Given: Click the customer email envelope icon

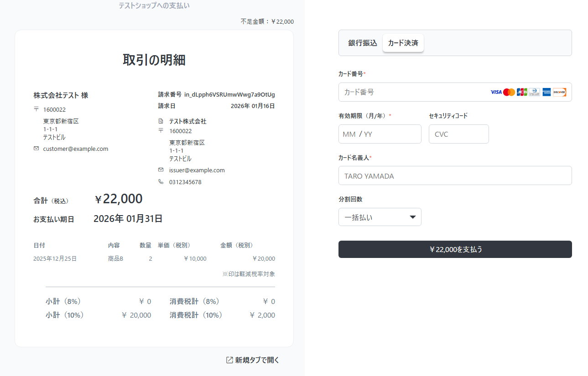Looking at the screenshot, I should pyautogui.click(x=36, y=149).
